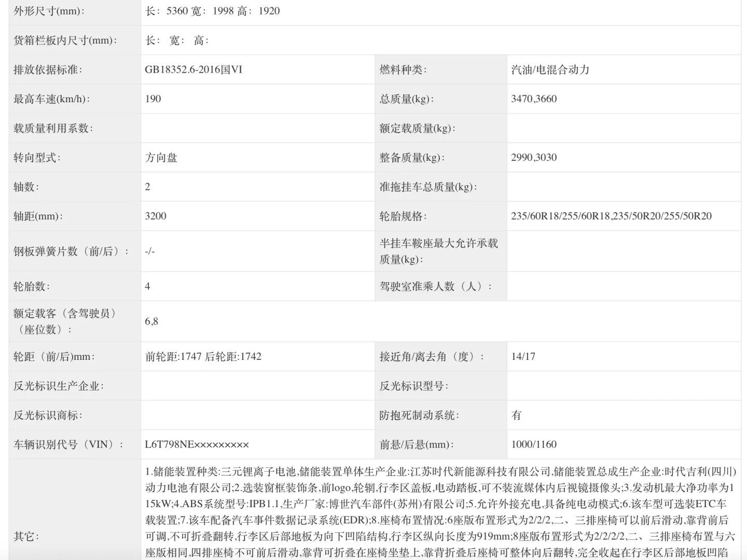Select the ABS value 有
The height and width of the screenshot is (560, 747).
pyautogui.click(x=517, y=415)
